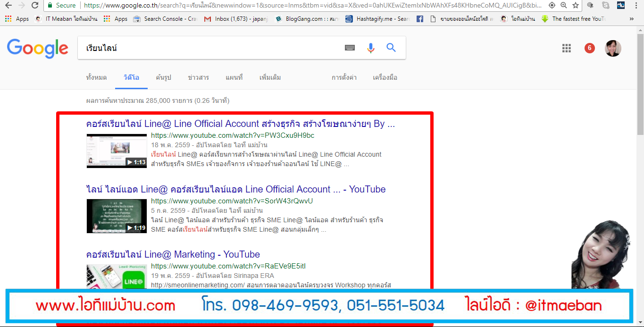Open เครื่องมือ (Tools) options

[385, 77]
